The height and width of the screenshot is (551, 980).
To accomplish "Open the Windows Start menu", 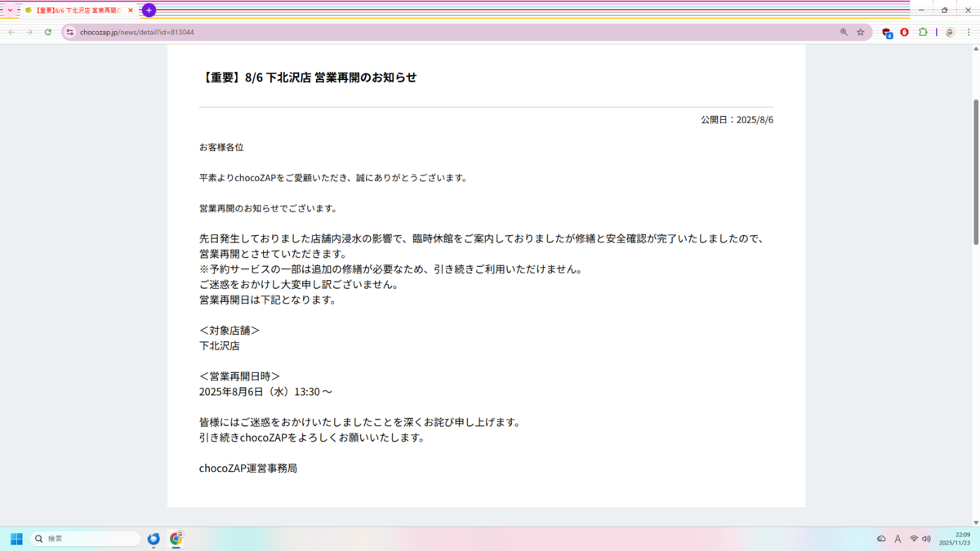I will (16, 539).
